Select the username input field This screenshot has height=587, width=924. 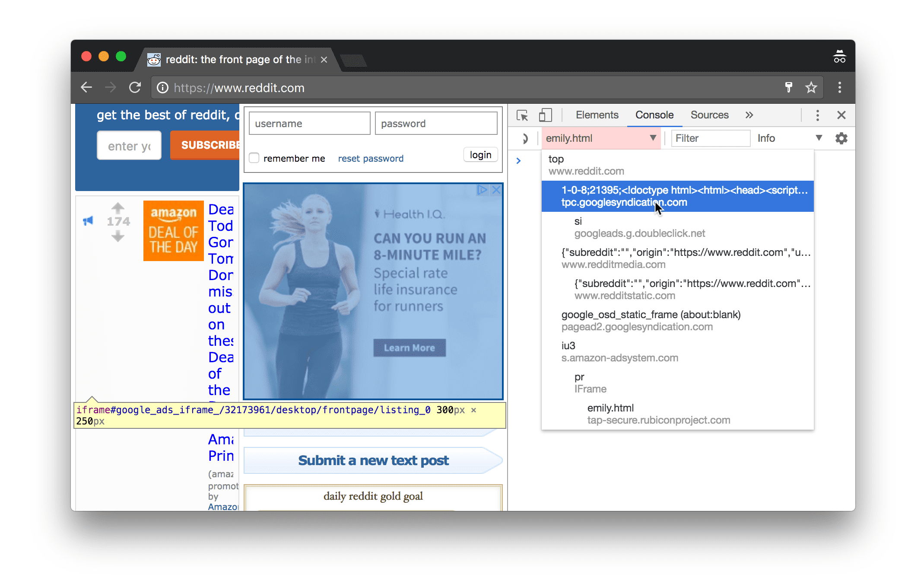pyautogui.click(x=308, y=123)
